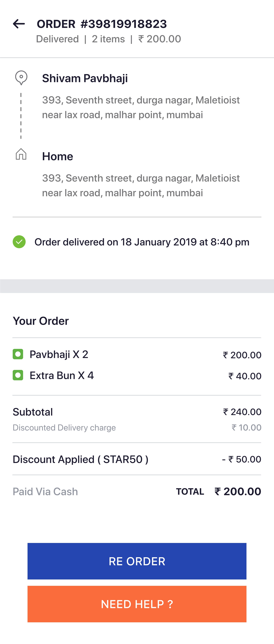Open the NEED HELP ? option
The image size is (274, 644).
(137, 604)
